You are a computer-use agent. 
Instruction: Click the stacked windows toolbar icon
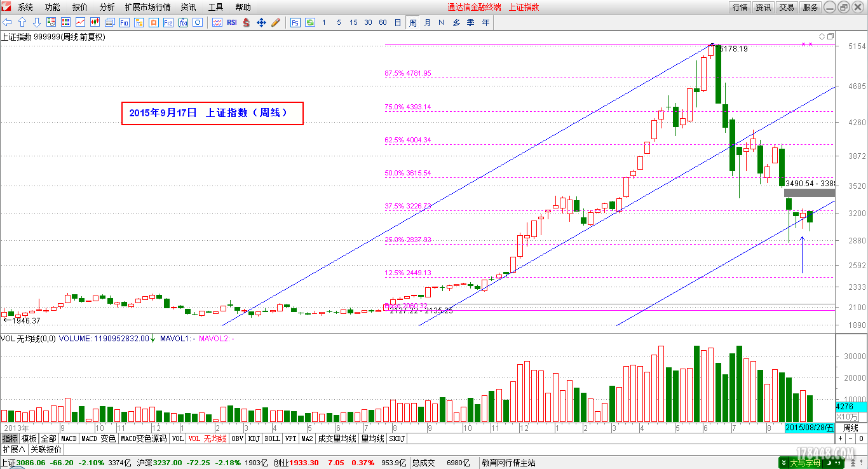point(109,22)
